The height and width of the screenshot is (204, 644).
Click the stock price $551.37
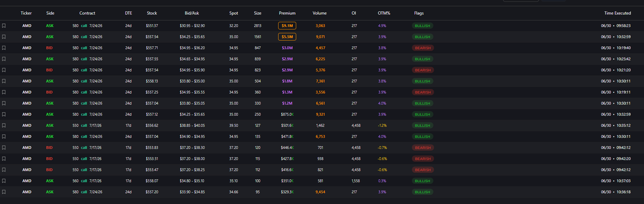152,25
